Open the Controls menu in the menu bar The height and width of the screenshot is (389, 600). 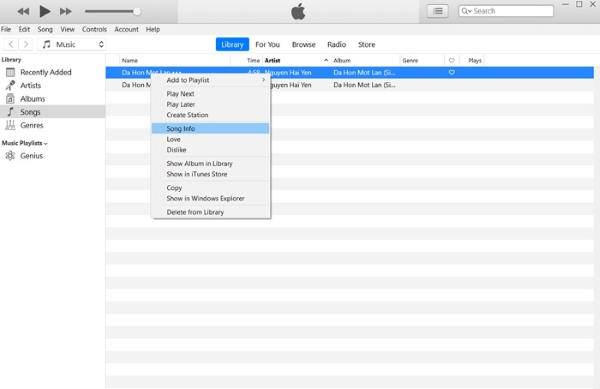pos(94,29)
